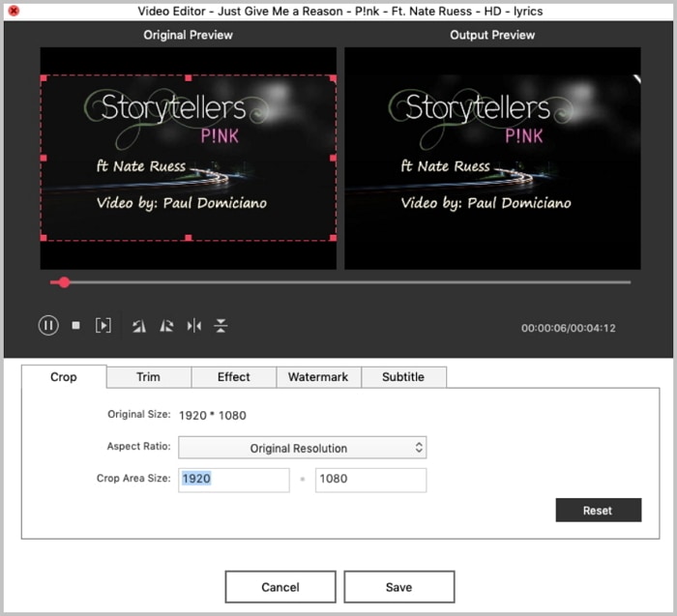677x616 pixels.
Task: Flip video vertically
Action: pos(221,326)
